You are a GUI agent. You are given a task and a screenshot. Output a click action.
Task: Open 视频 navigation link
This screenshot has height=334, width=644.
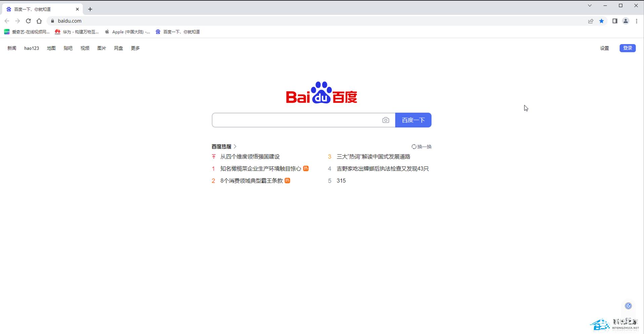85,48
